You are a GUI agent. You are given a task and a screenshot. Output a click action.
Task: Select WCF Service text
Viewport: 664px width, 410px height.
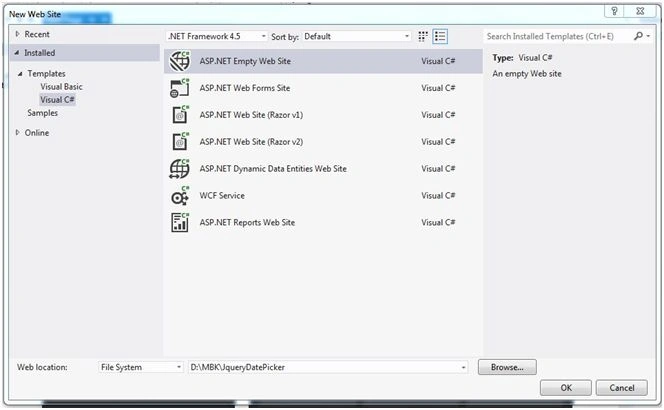click(x=222, y=196)
